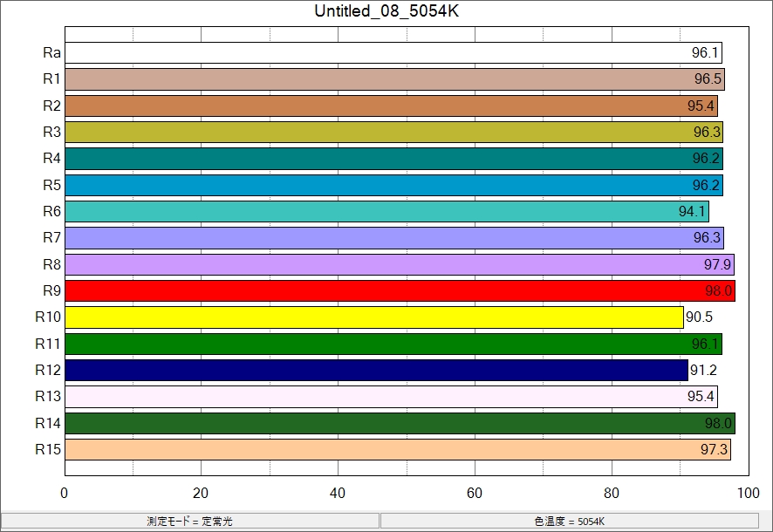Select the R15 peach bar
Screen dimensions: 773x532
pos(398,449)
